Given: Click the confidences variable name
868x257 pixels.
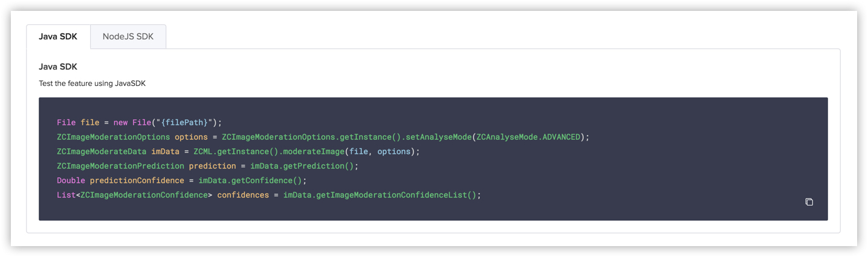Looking at the screenshot, I should pos(243,195).
